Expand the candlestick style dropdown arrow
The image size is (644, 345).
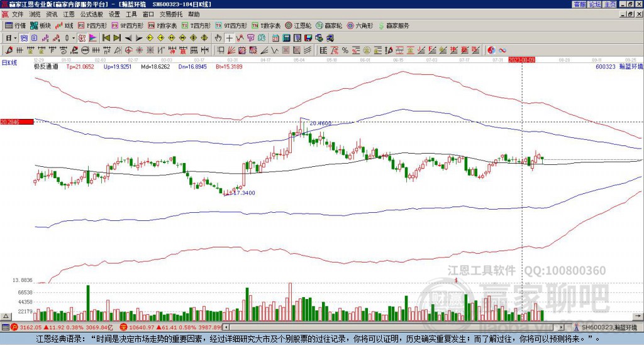coord(74,38)
